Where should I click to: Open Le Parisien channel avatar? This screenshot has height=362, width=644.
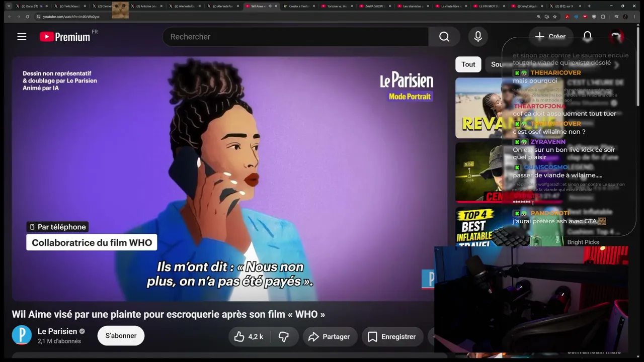coord(22,335)
